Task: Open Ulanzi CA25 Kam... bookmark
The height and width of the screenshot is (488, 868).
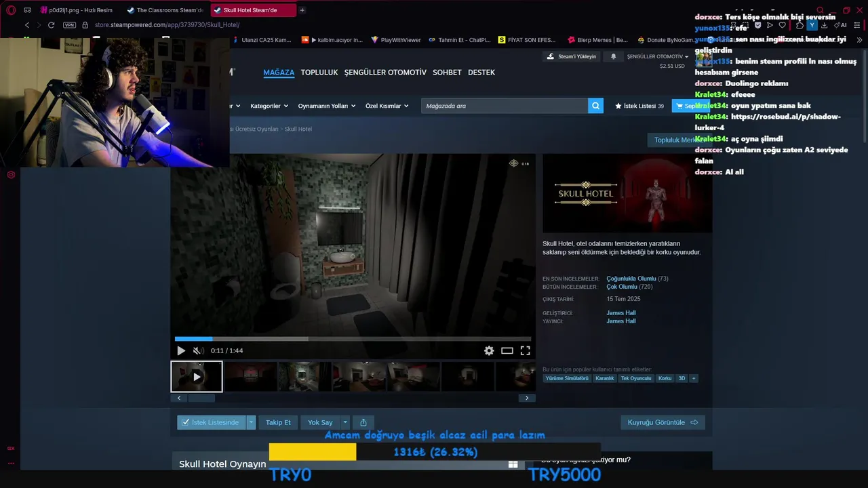Action: click(262, 40)
